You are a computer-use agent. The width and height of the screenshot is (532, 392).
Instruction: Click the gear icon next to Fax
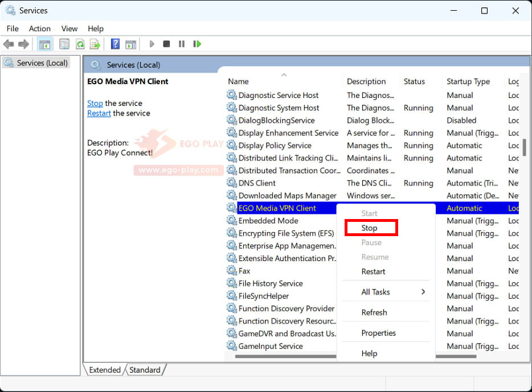[x=232, y=270]
